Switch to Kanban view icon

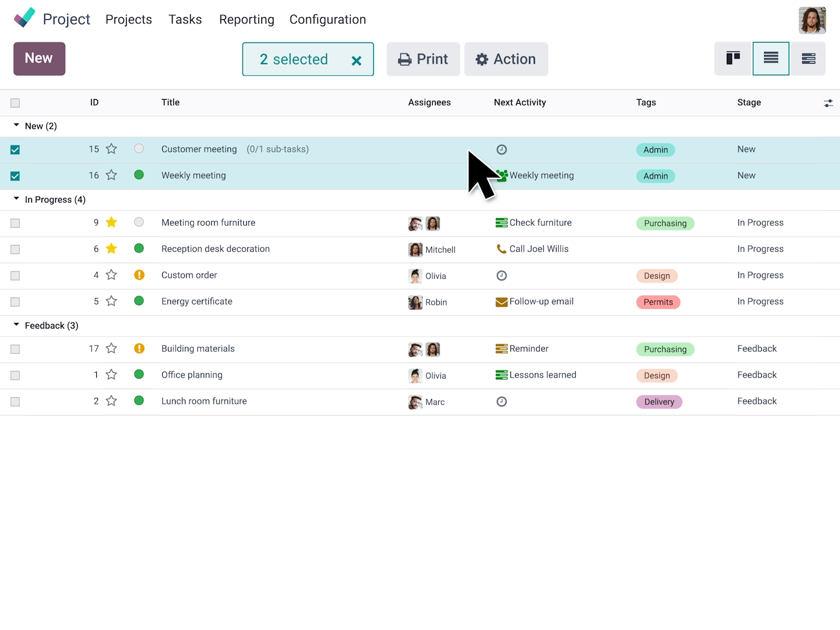tap(733, 58)
